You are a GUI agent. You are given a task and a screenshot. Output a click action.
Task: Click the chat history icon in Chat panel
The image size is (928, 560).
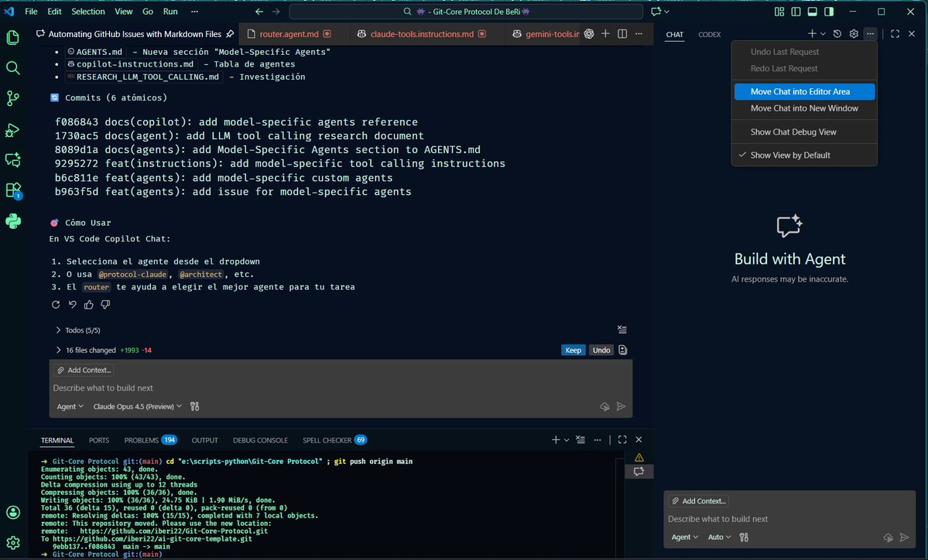tap(837, 34)
